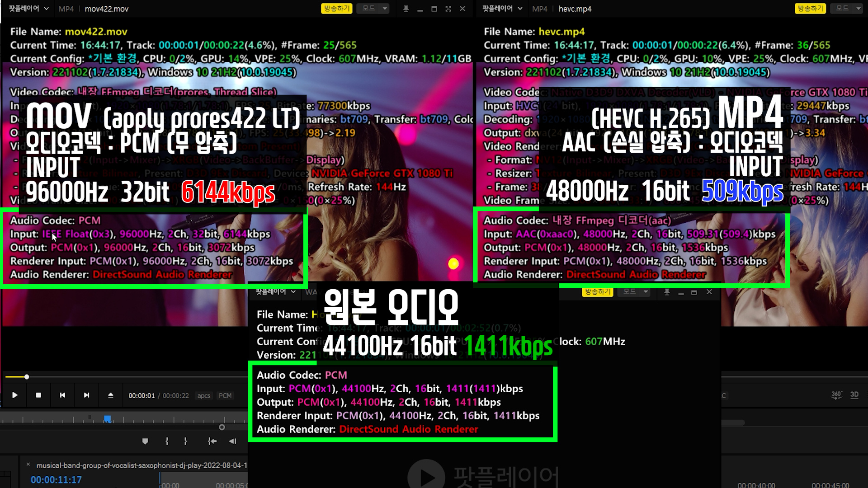Toggle pin-on-top in mov422.mov window
This screenshot has width=868, height=488.
(406, 9)
